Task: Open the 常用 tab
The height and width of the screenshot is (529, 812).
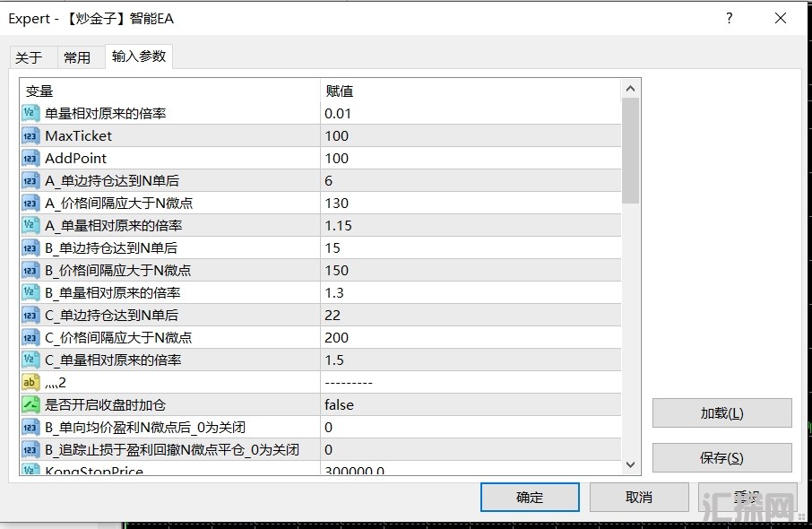Action: click(x=77, y=57)
